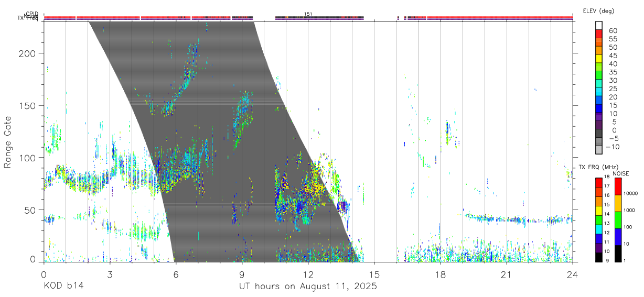Click the black 9 MHz TX FRQ band
Viewport: 644px width, 297px height.
(599, 257)
